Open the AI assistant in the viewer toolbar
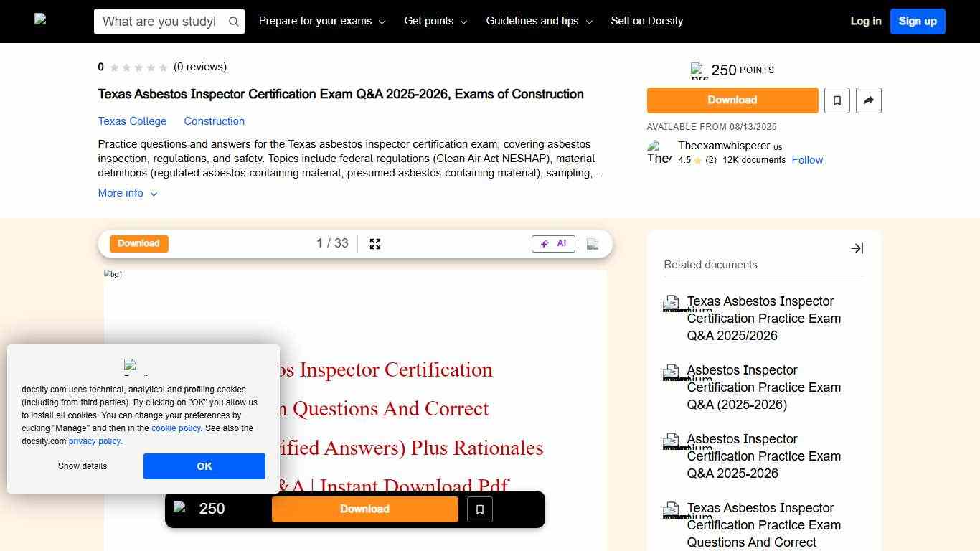 point(553,243)
